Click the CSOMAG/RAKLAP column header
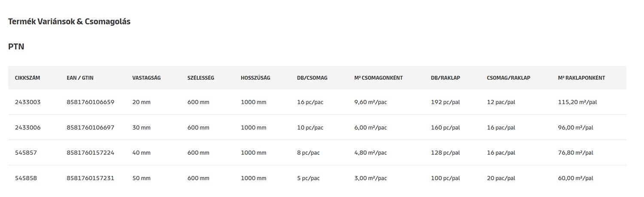 pyautogui.click(x=508, y=78)
